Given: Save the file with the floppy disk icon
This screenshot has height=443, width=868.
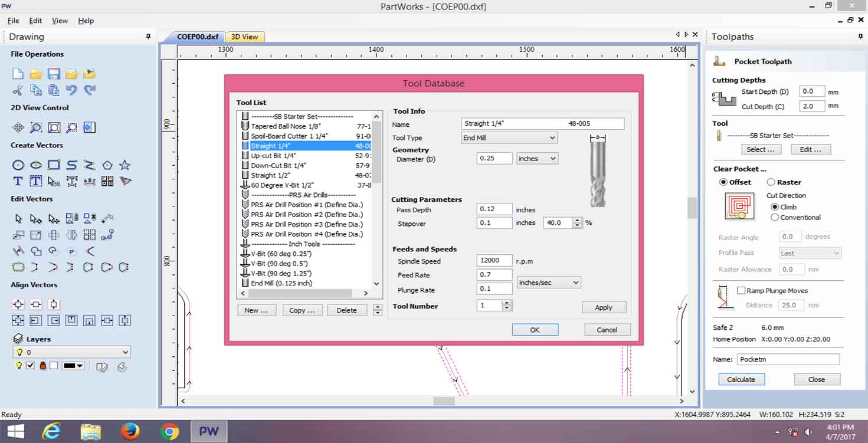Looking at the screenshot, I should (54, 74).
